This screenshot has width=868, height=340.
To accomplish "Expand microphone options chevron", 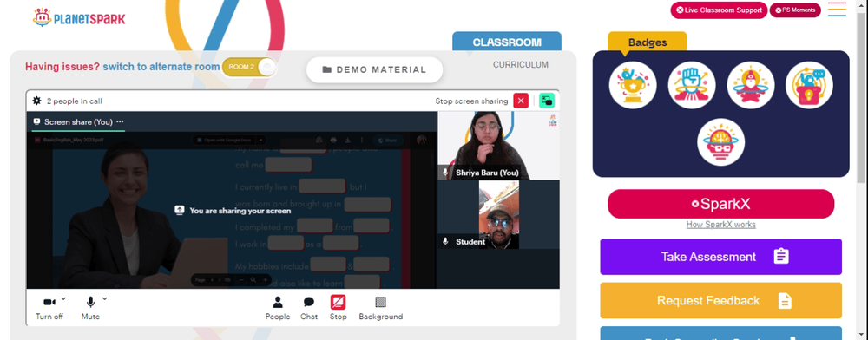I will (105, 298).
